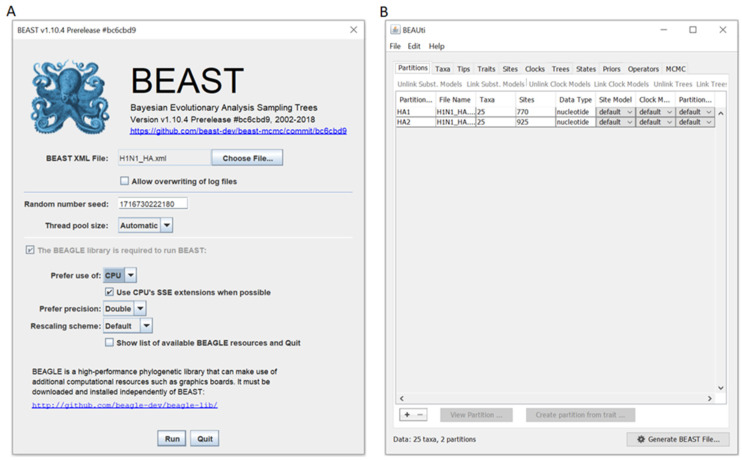Image resolution: width=742 pixels, height=460 pixels.
Task: Maximize the BEAUti window
Action: pyautogui.click(x=693, y=30)
